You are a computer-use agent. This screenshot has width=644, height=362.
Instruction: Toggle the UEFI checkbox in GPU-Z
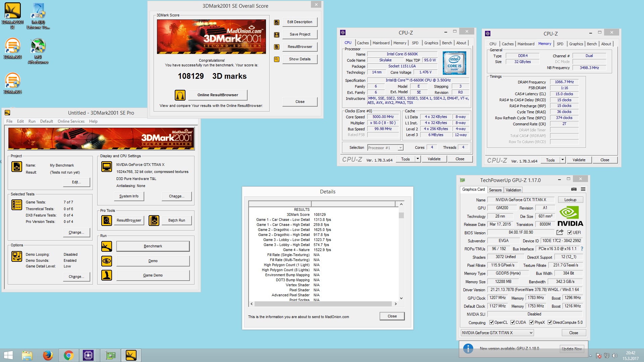[570, 232]
